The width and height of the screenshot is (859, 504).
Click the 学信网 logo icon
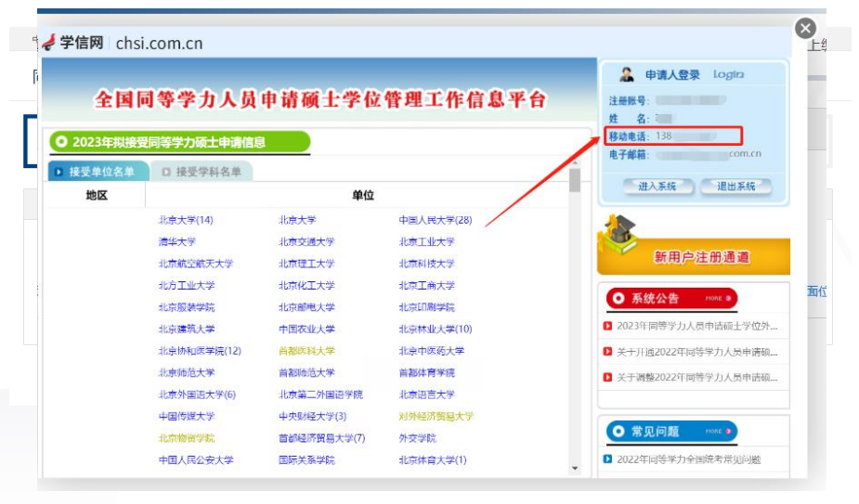click(x=49, y=42)
